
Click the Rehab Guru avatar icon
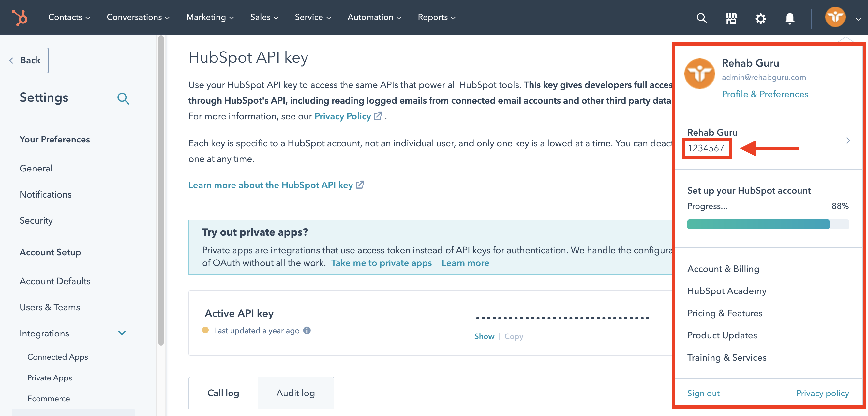tap(835, 17)
